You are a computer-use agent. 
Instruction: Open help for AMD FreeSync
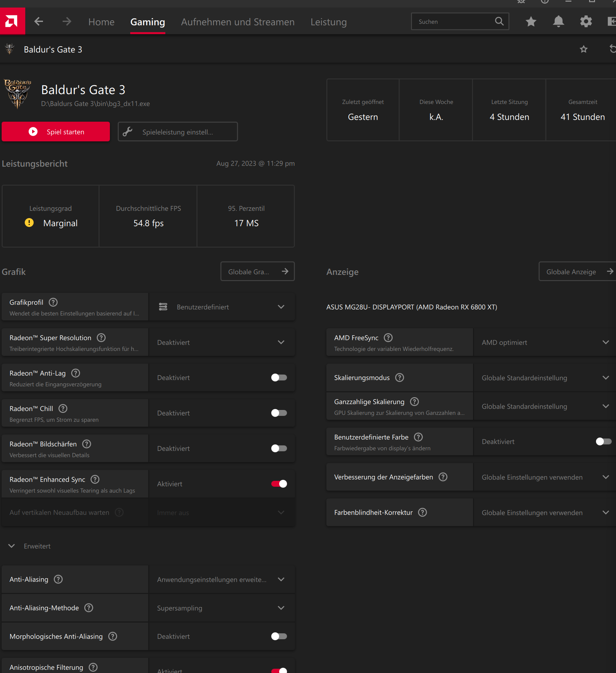pyautogui.click(x=388, y=337)
